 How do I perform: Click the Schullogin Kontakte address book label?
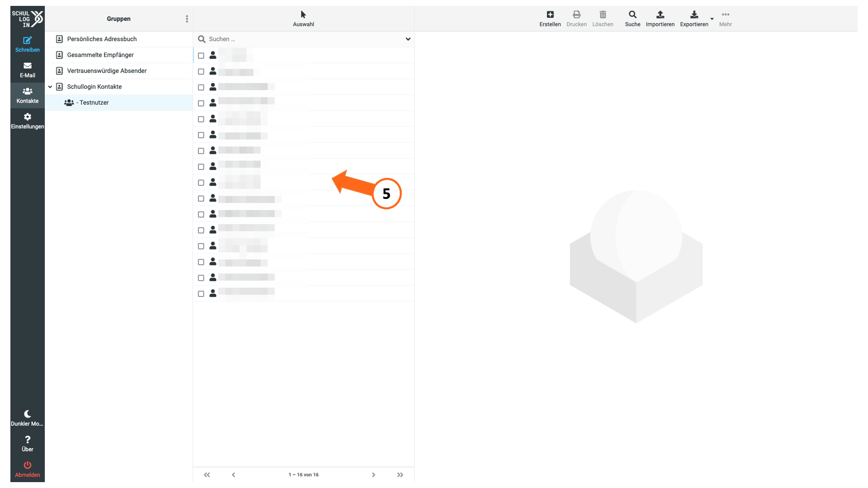tap(94, 87)
